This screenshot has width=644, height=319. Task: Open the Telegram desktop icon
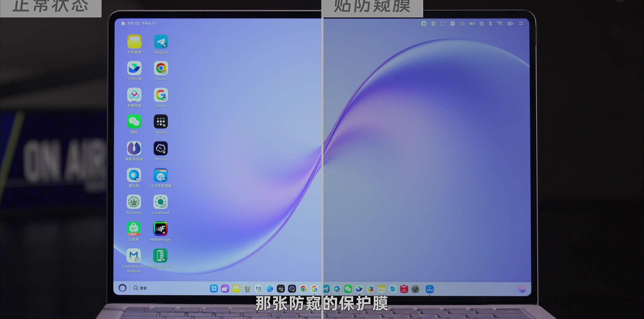161,42
